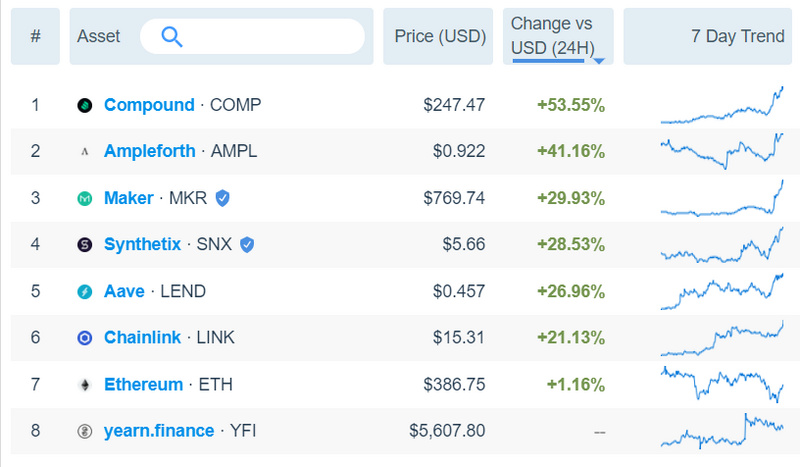This screenshot has width=800, height=467.
Task: Click the Compound coin logo icon
Action: (x=85, y=105)
